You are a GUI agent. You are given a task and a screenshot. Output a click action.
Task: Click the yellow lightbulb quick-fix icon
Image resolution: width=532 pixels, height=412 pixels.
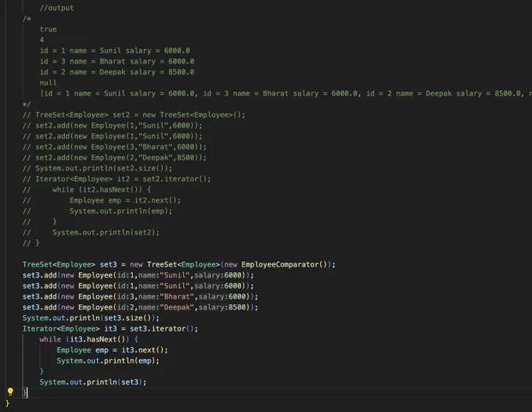point(10,392)
